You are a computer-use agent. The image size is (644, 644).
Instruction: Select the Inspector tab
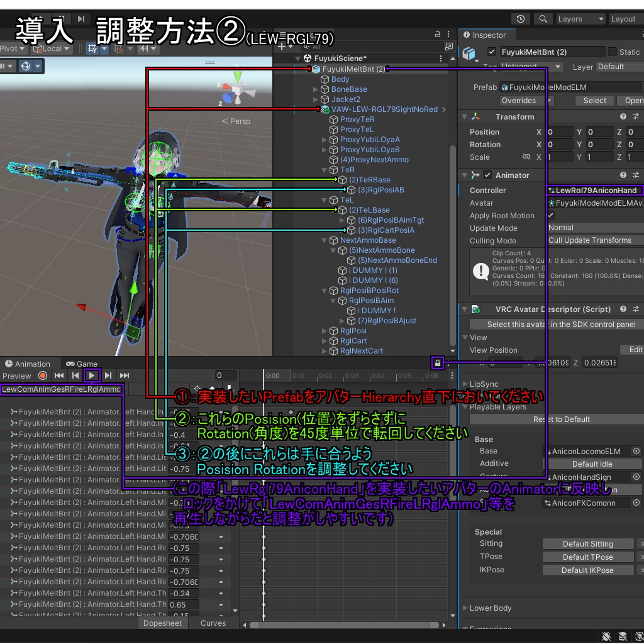click(x=485, y=35)
